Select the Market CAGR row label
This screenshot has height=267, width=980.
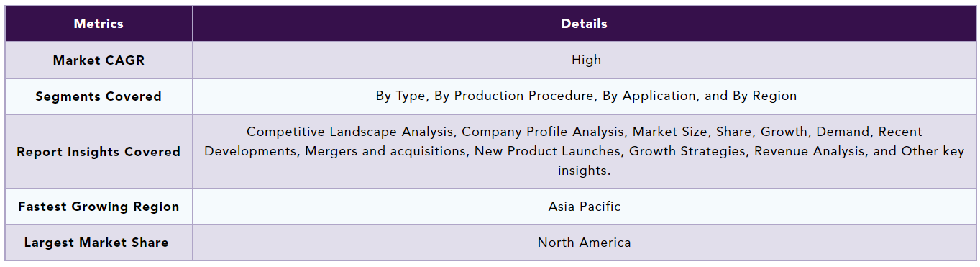pos(99,60)
